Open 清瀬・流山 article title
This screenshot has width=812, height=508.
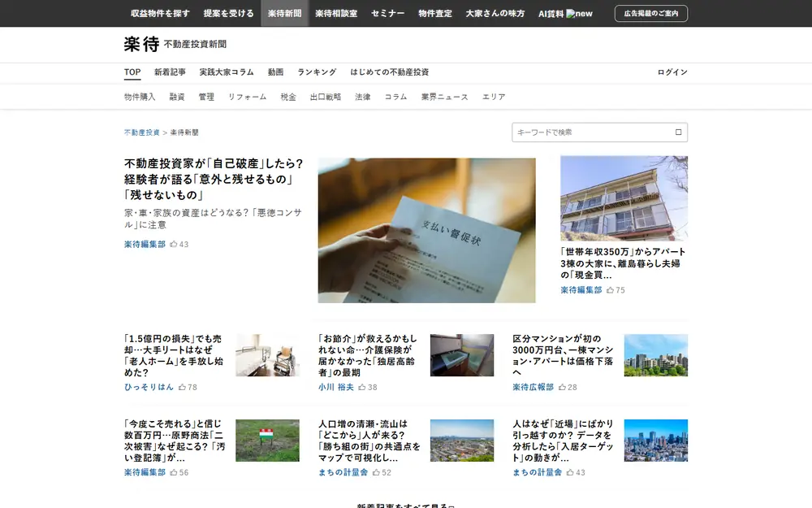pos(369,441)
